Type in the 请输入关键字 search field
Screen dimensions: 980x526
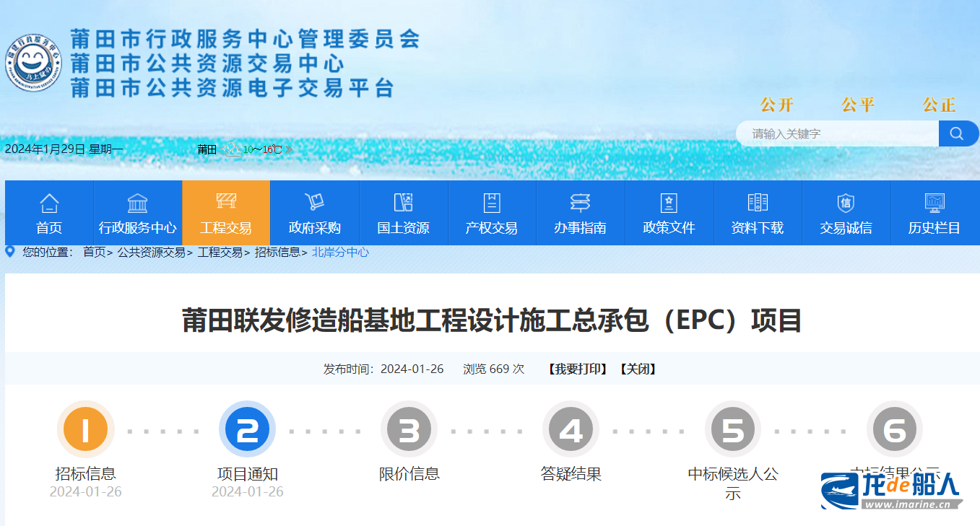(838, 133)
